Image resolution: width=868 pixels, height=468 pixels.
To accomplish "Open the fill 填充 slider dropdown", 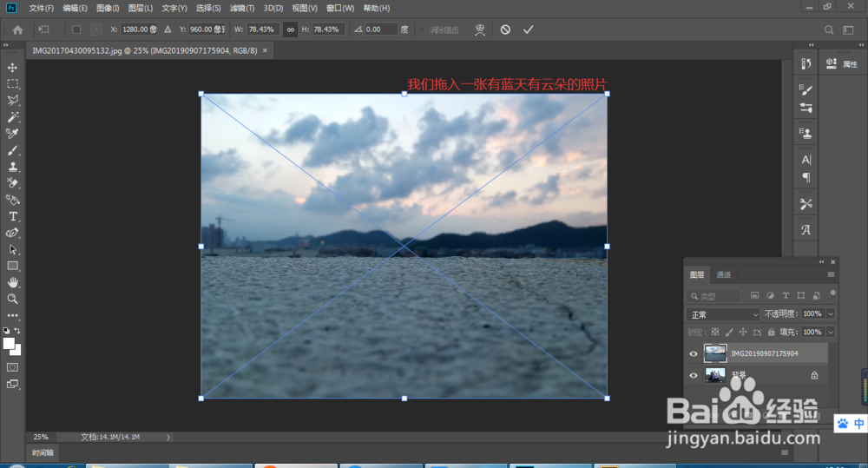I will [x=831, y=332].
